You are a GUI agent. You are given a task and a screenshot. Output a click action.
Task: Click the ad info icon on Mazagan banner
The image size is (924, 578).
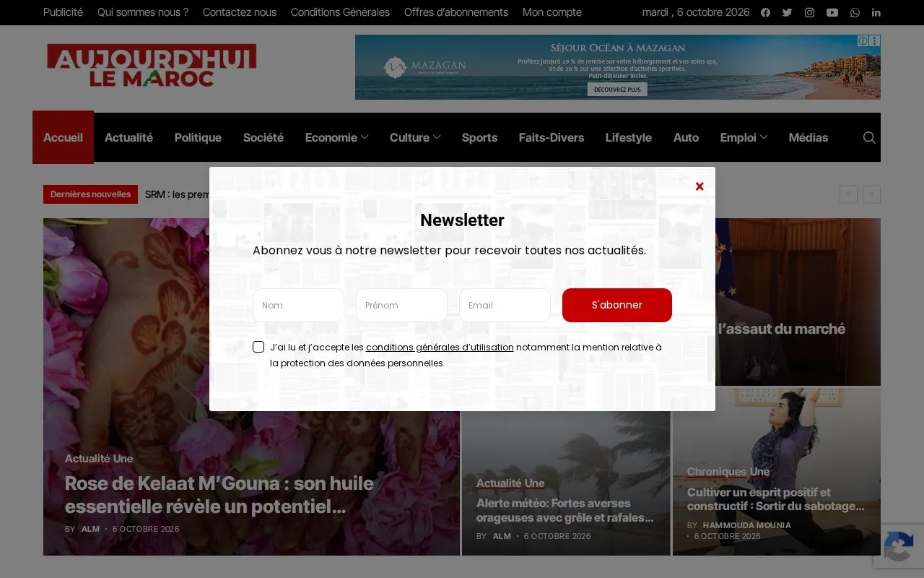coord(863,41)
